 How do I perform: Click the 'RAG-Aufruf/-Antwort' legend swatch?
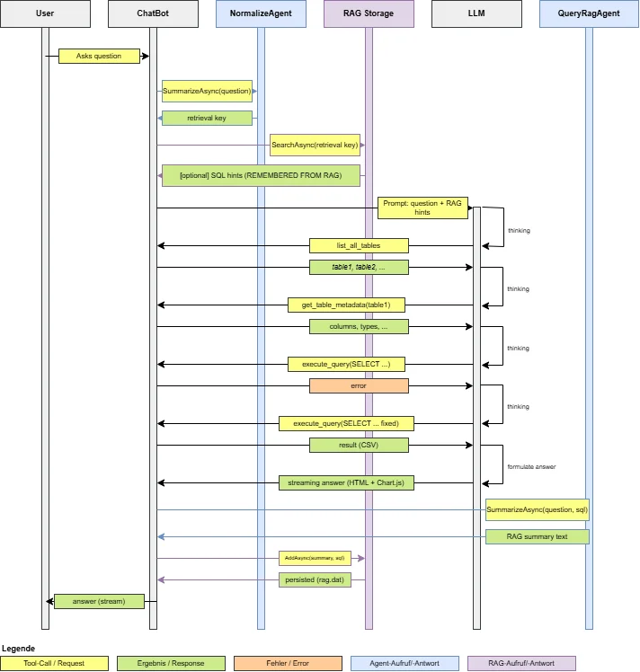click(x=522, y=663)
